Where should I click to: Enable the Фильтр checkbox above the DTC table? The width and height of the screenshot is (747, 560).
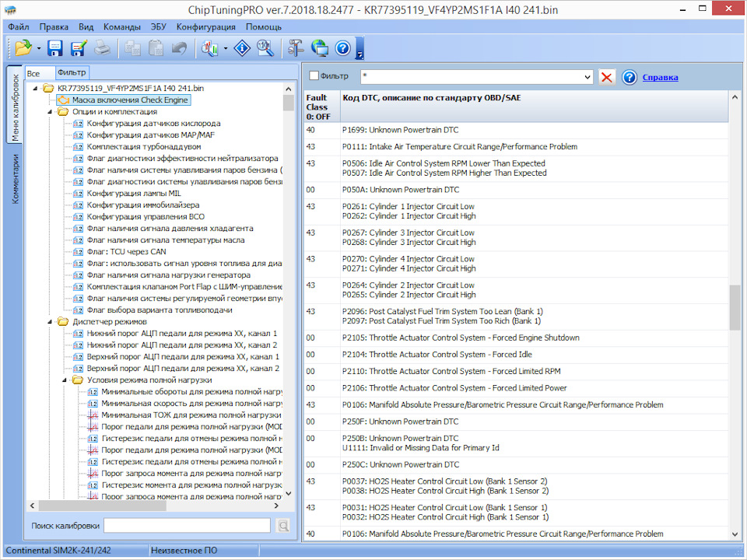click(314, 76)
